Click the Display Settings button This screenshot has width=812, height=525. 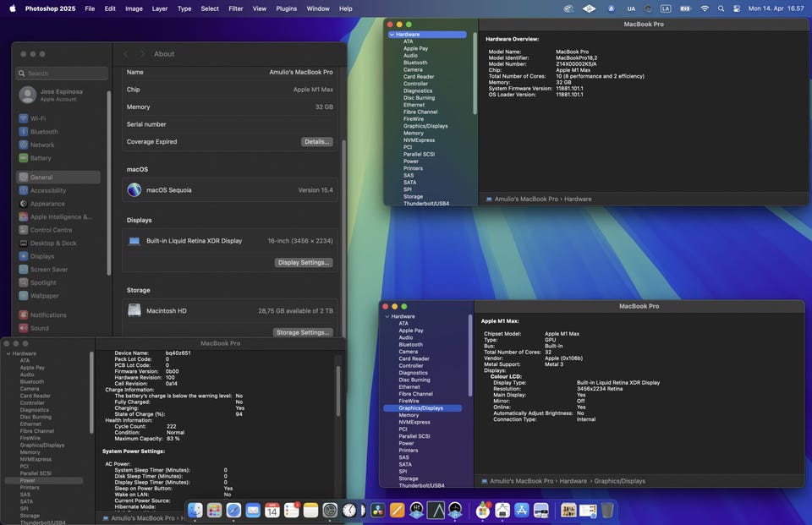click(303, 263)
